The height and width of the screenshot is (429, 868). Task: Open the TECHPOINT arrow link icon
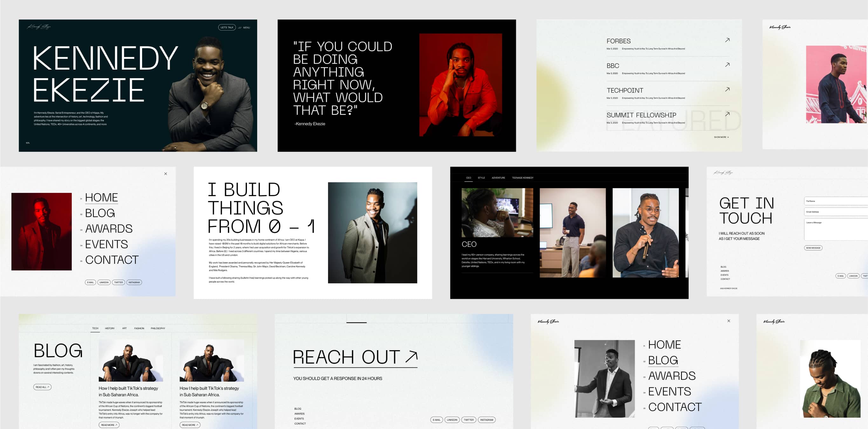click(727, 89)
